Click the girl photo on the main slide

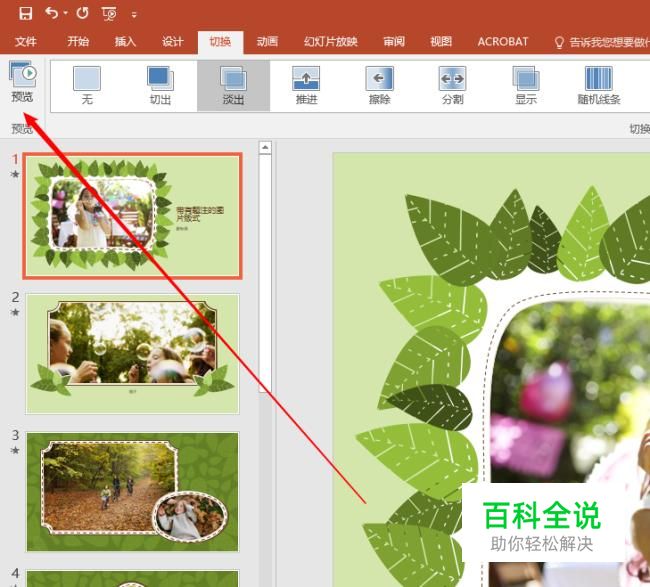[x=572, y=441]
